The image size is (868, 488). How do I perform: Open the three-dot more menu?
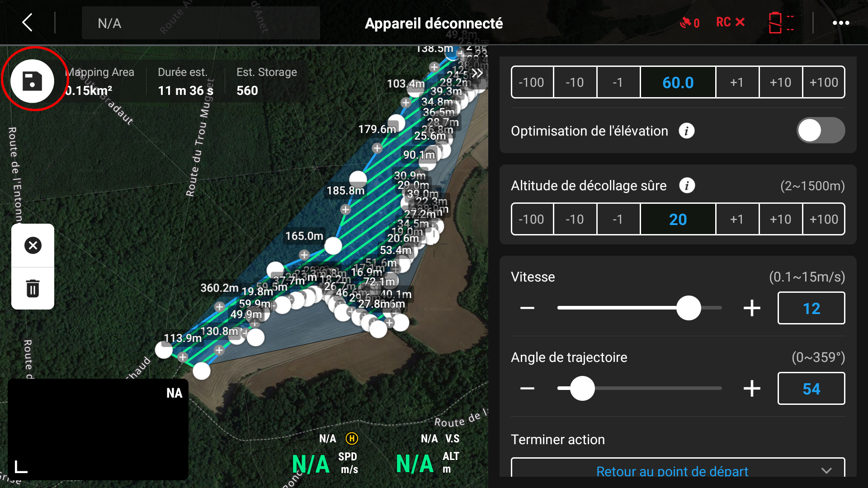point(841,23)
